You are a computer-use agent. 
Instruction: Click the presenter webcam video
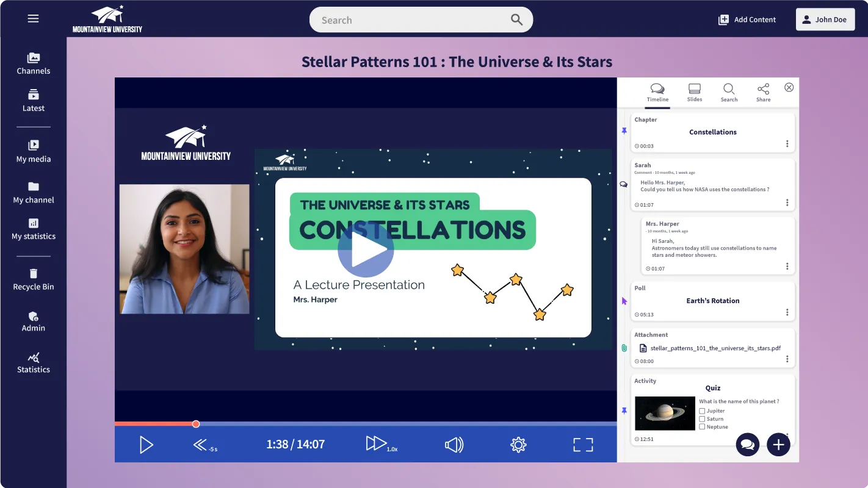[184, 249]
